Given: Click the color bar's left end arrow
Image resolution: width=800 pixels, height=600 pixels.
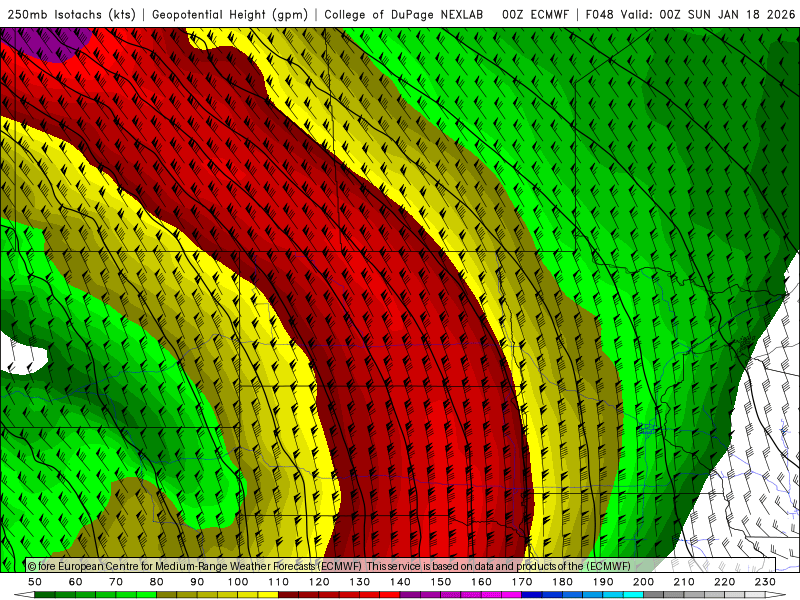Looking at the screenshot, I should (24, 595).
